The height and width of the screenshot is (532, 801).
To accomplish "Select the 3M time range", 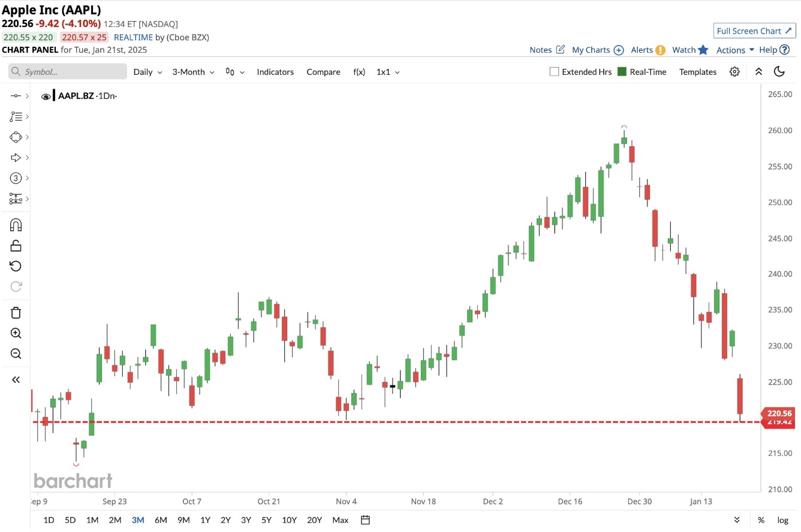I will click(138, 520).
